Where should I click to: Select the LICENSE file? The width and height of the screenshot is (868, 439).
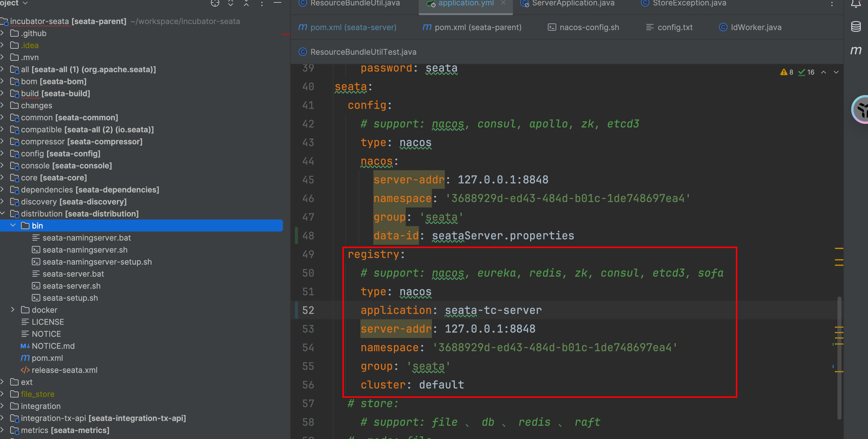[x=47, y=322]
